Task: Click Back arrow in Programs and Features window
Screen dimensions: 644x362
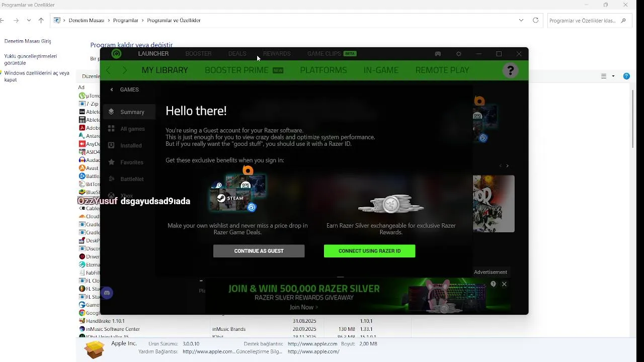Action: [x=2, y=21]
